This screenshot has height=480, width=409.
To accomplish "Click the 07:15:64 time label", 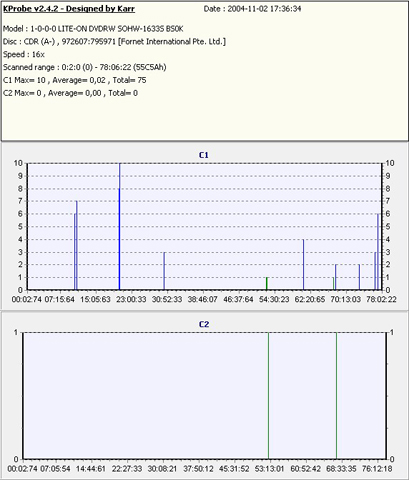I will pos(59,299).
